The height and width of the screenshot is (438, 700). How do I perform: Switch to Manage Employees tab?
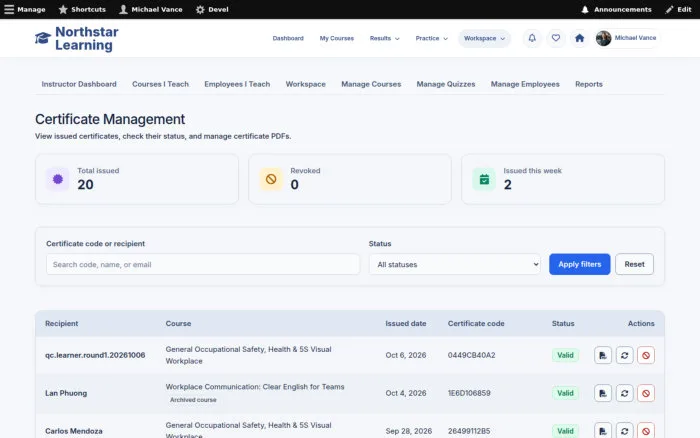[525, 84]
